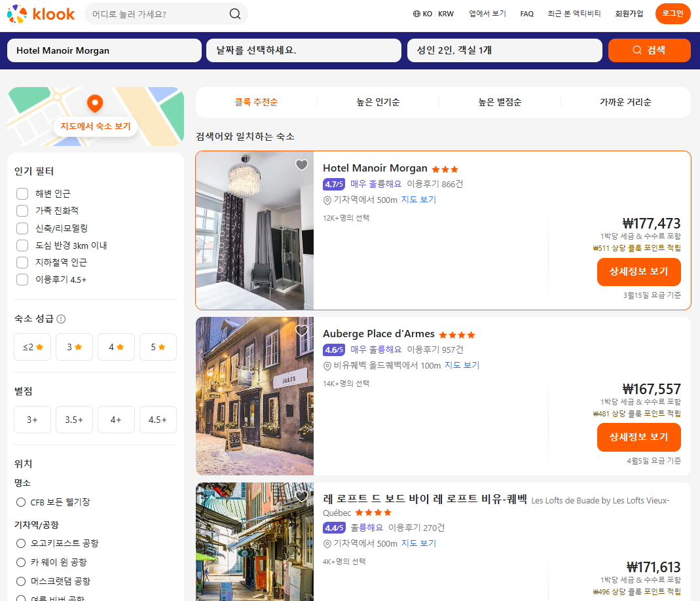Favorite Auberge Place d'Armes with heart icon
The width and height of the screenshot is (700, 601).
pyautogui.click(x=302, y=330)
